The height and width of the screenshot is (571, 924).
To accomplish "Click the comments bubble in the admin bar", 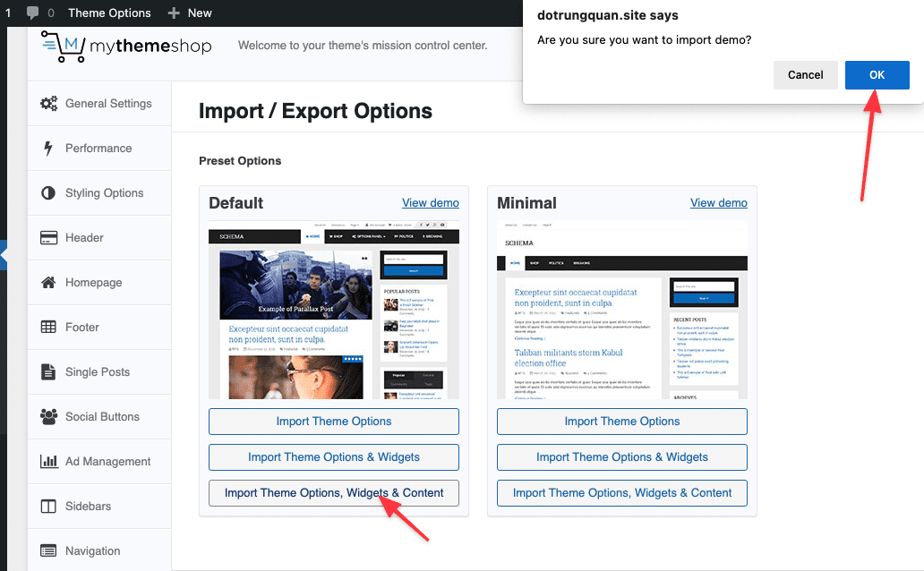I will [34, 13].
